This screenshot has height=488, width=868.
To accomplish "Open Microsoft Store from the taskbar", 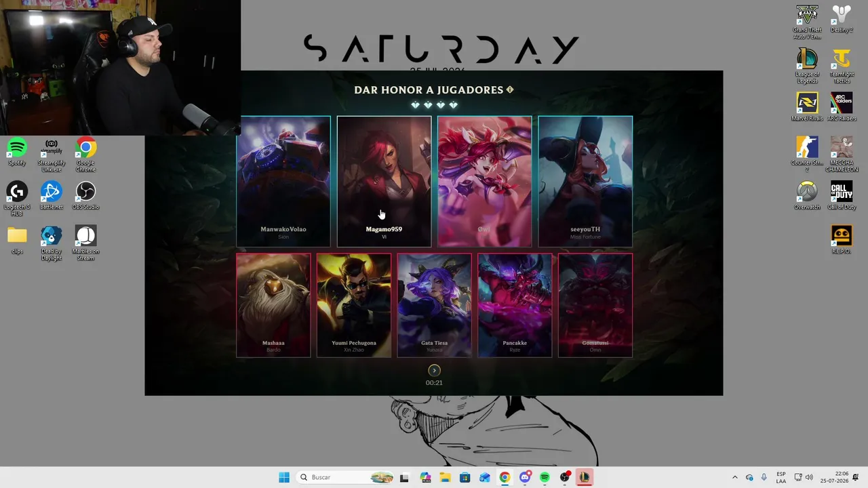I will tap(465, 477).
